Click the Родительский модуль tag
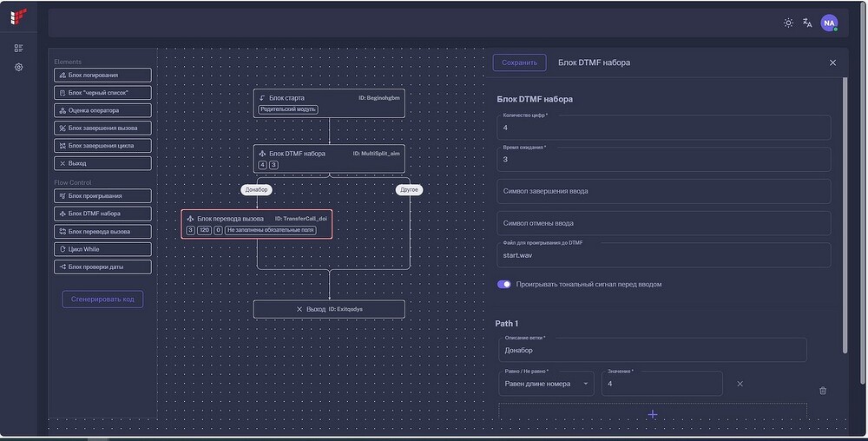 288,109
